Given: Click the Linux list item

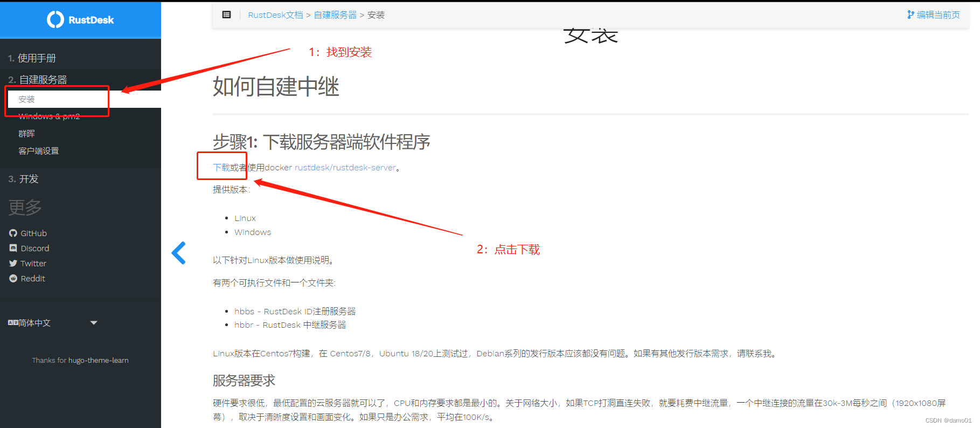Looking at the screenshot, I should [x=245, y=218].
